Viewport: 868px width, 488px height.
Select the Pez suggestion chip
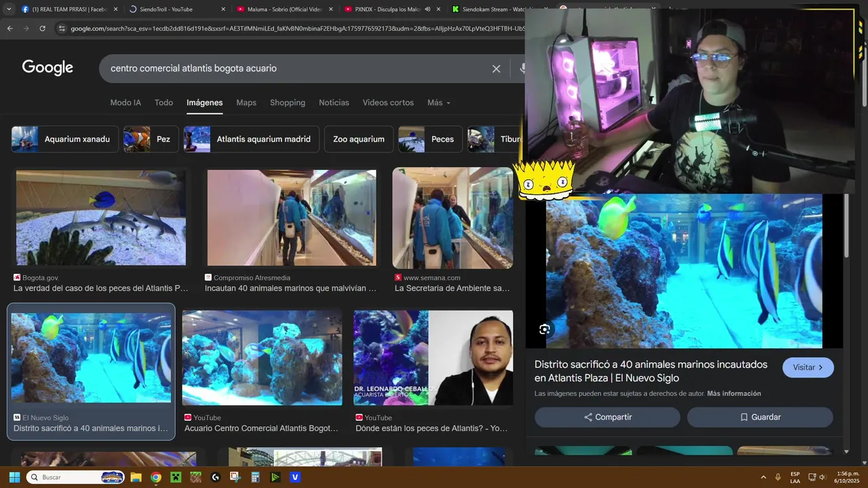151,139
